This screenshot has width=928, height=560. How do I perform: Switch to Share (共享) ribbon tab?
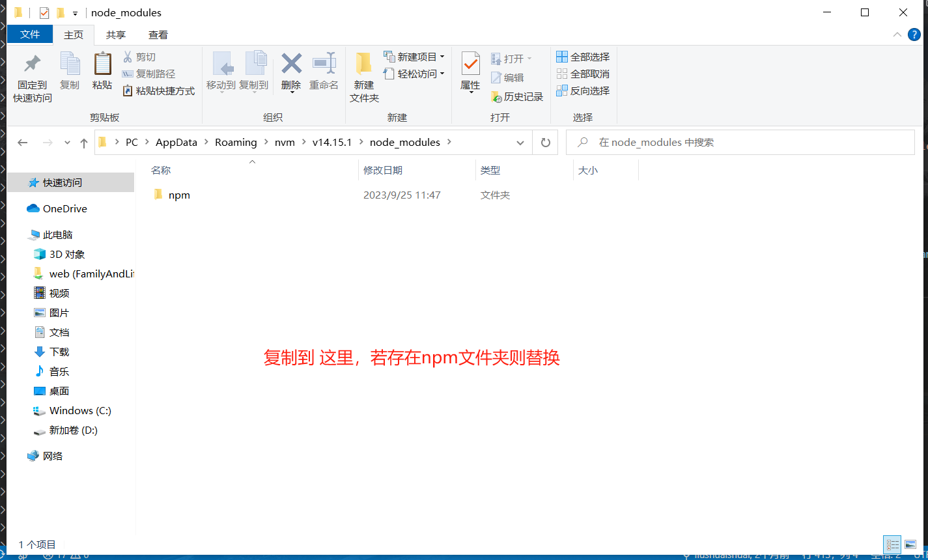(116, 35)
